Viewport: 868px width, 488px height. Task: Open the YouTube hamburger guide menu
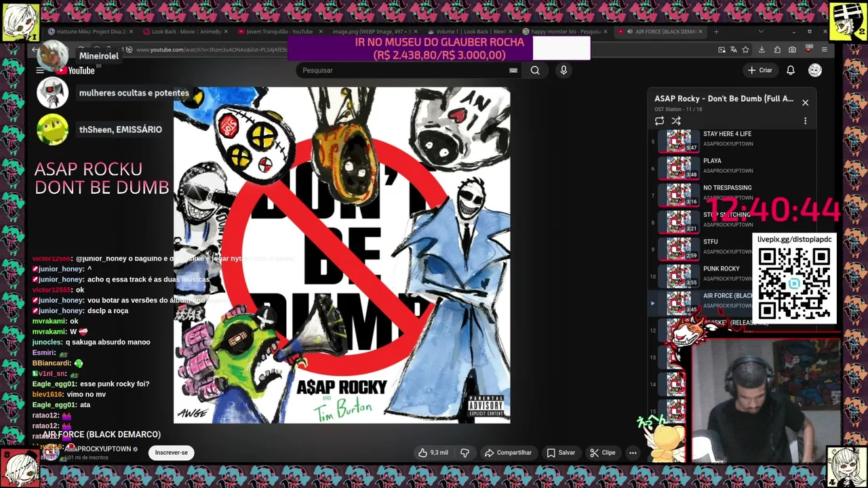(x=40, y=70)
